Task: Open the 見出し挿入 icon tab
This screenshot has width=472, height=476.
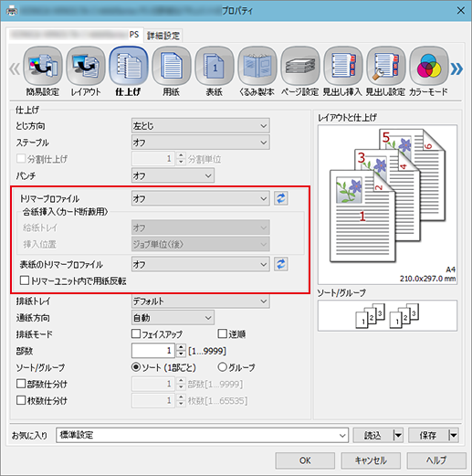Action: tap(343, 71)
